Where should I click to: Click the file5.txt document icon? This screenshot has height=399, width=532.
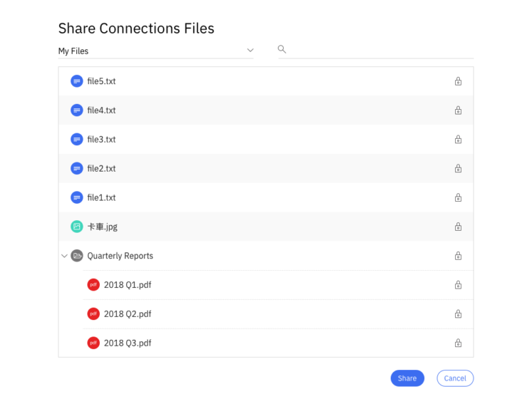click(x=77, y=81)
